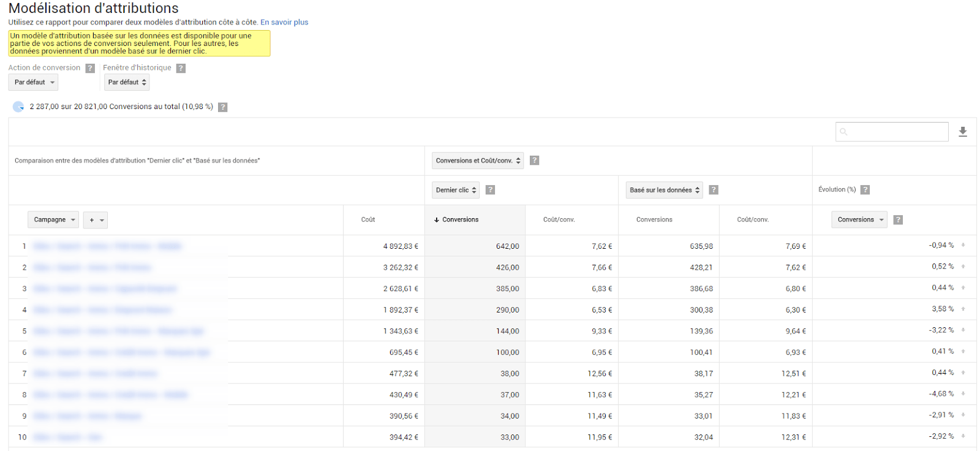
Task: Click in the table search field
Action: (x=892, y=132)
